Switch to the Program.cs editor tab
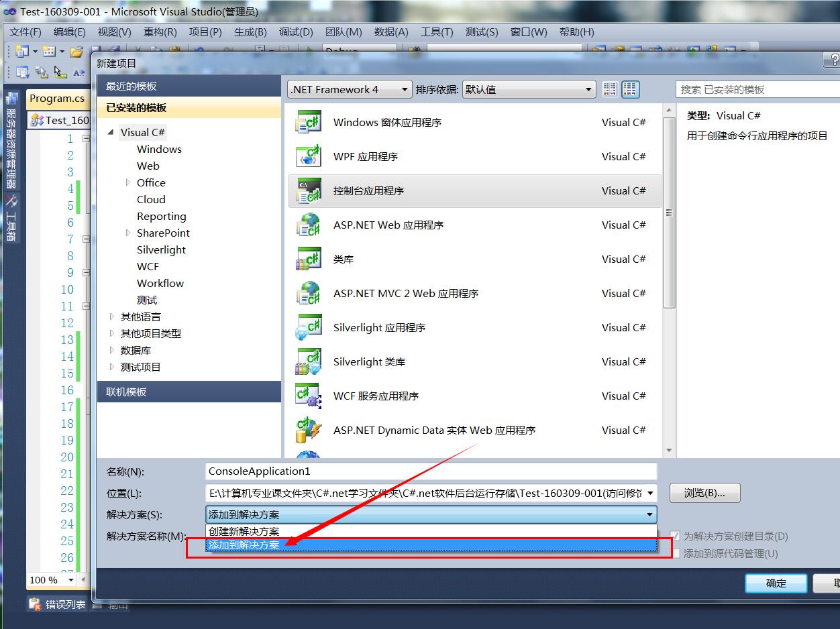This screenshot has width=840, height=629. tap(57, 98)
